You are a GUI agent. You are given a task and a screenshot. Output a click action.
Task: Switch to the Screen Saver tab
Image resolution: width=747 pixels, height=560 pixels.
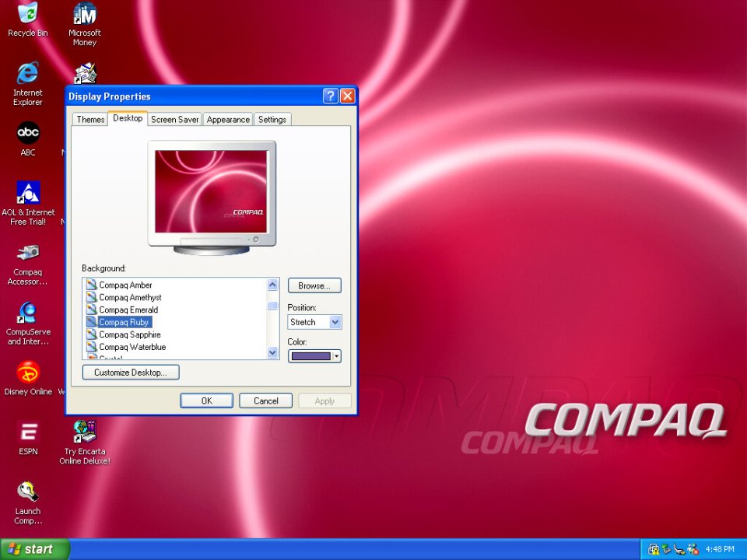pyautogui.click(x=174, y=120)
